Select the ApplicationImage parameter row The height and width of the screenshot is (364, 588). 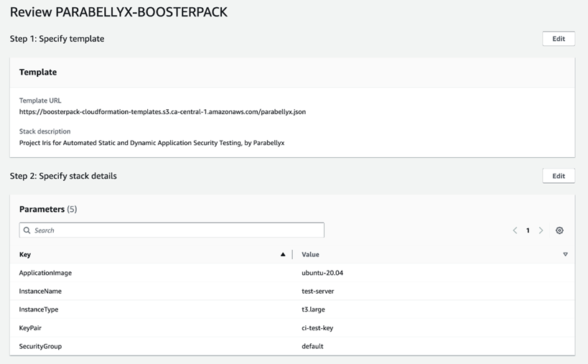45,273
